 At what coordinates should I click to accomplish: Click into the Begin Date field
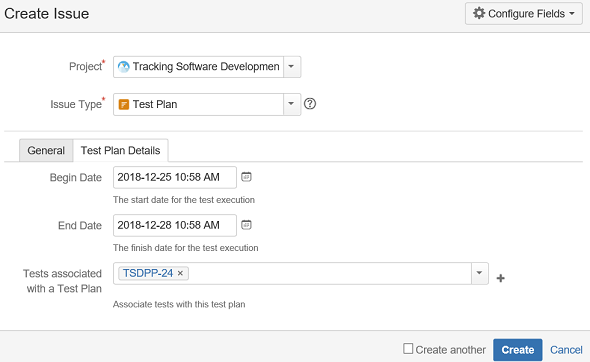[x=175, y=177]
